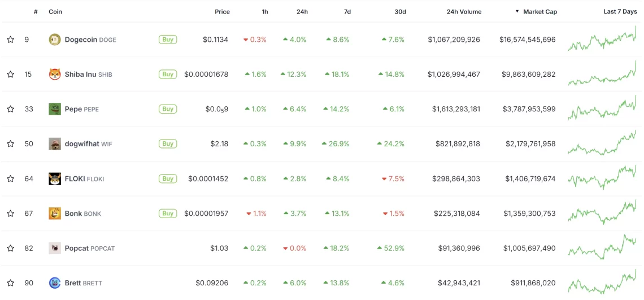Click the Dogecoin logo icon
Screen dimensions: 644x300
(x=55, y=40)
